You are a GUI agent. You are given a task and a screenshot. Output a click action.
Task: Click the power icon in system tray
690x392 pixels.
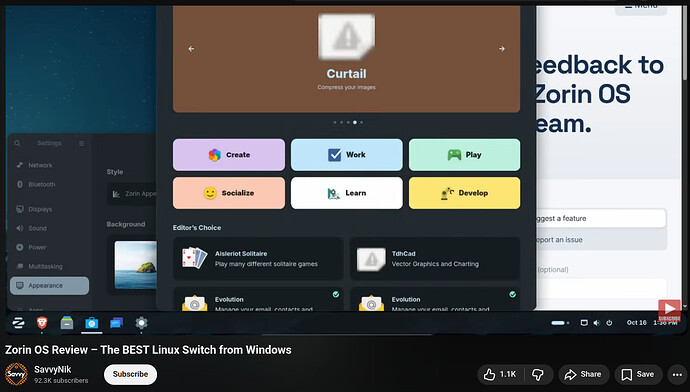pos(609,323)
